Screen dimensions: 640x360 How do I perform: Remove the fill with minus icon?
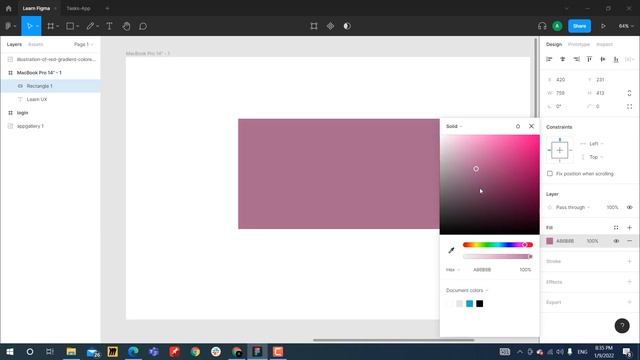coord(629,241)
